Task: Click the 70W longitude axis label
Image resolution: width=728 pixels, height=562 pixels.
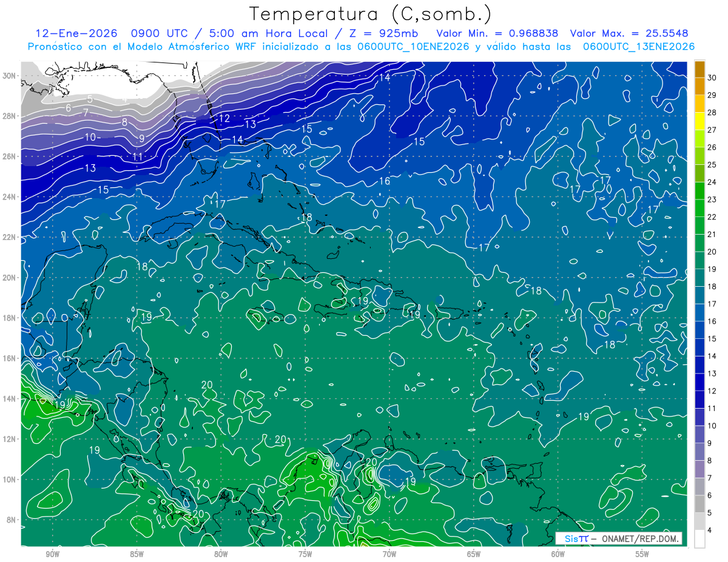Action: tap(389, 554)
